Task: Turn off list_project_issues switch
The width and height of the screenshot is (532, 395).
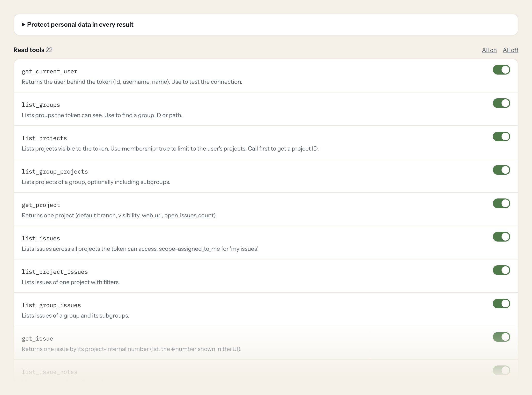Action: tap(502, 270)
